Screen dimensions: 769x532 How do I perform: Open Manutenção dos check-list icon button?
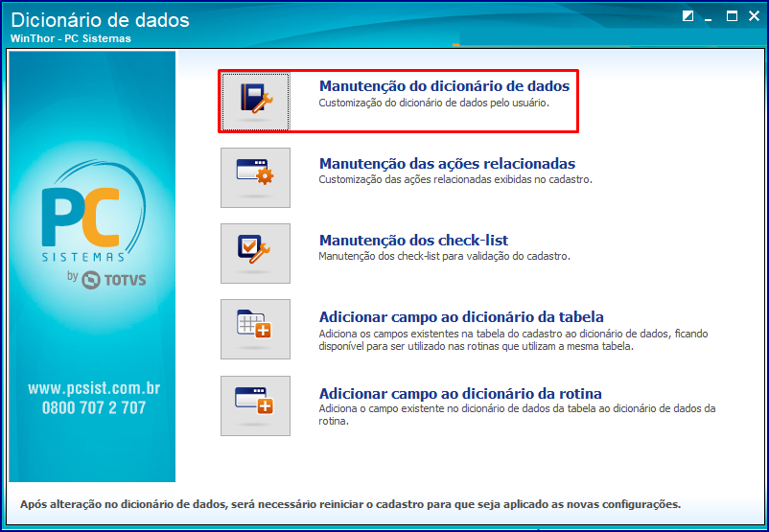(255, 253)
